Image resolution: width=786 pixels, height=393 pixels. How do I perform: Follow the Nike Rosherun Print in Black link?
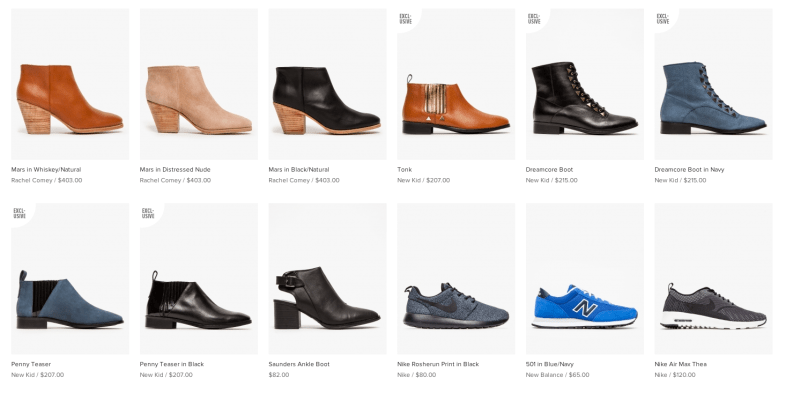pyautogui.click(x=438, y=364)
